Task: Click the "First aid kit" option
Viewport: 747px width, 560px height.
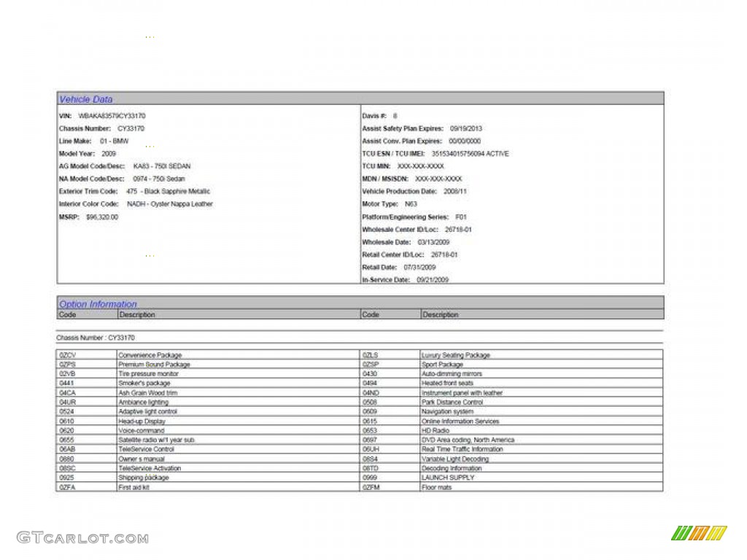Action: [x=134, y=488]
